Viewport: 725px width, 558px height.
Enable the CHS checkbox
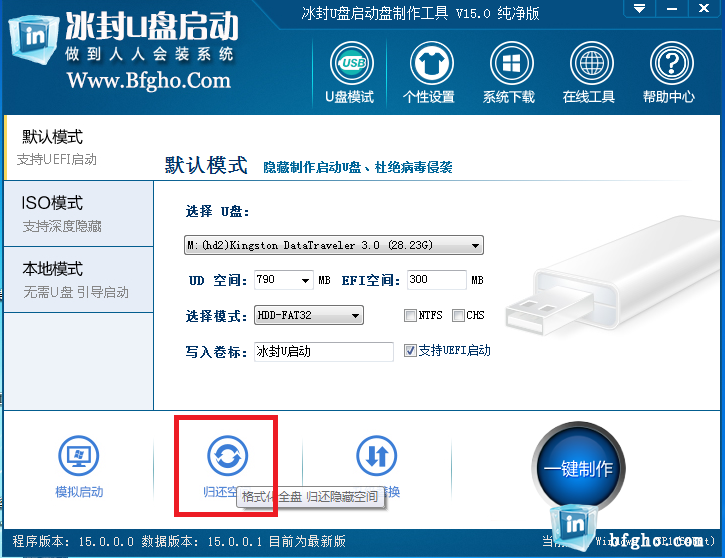point(458,315)
